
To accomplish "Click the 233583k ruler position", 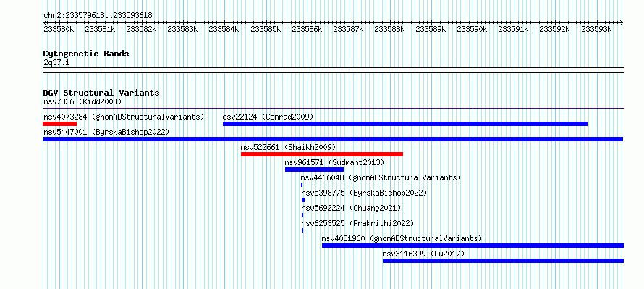I will 183,29.
